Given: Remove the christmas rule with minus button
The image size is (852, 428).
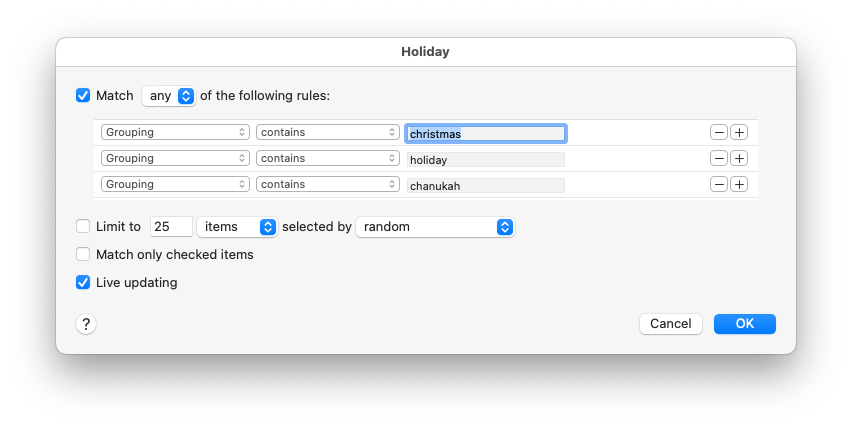Looking at the screenshot, I should coord(719,132).
